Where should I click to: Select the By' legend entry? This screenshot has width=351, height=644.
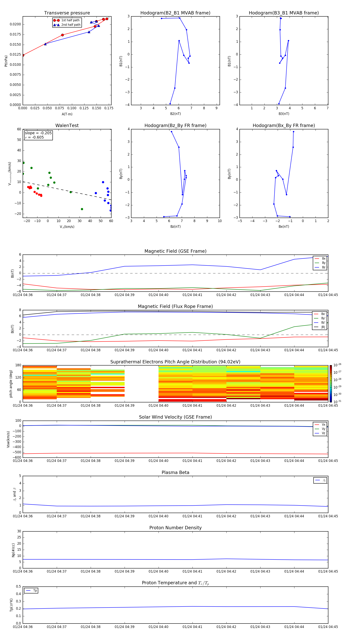click(320, 318)
